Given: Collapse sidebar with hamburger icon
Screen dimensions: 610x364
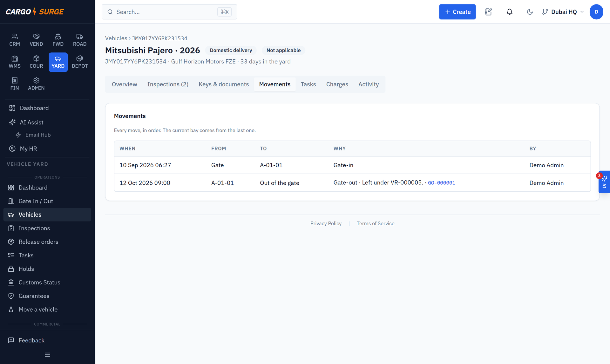Looking at the screenshot, I should coord(47,355).
